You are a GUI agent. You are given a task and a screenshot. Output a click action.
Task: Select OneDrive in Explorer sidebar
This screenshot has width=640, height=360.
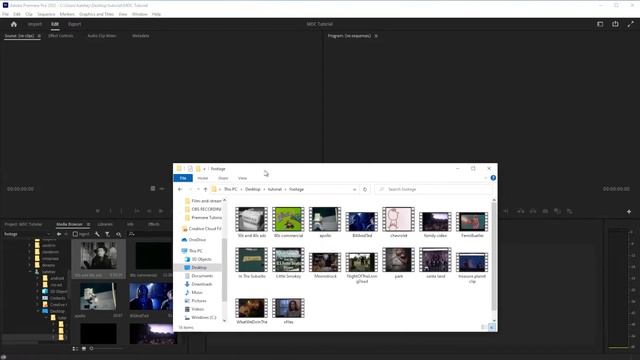(193, 240)
